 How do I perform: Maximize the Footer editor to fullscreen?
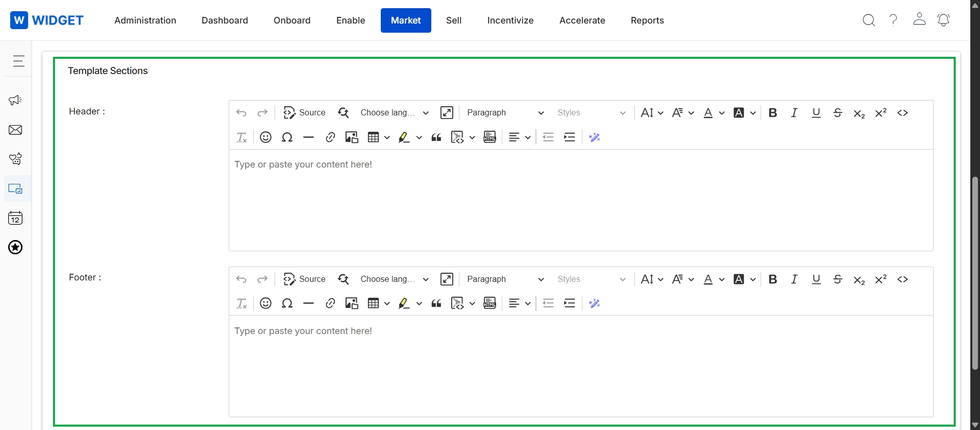447,279
